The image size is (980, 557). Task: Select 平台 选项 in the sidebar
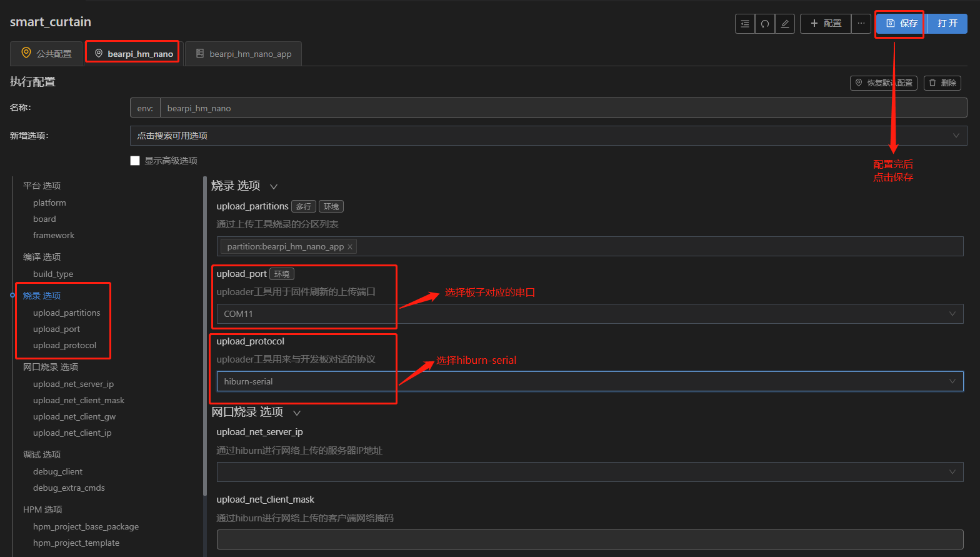[x=42, y=186]
